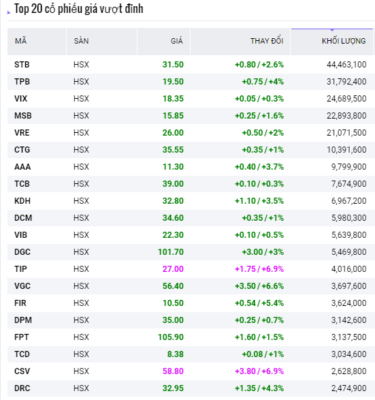Sort by the GIÁ column header
Screen dimensions: 375x400
(177, 41)
